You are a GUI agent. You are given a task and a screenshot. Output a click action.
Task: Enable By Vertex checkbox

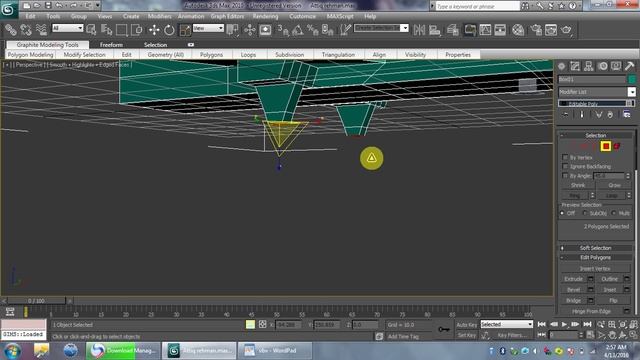pos(565,157)
